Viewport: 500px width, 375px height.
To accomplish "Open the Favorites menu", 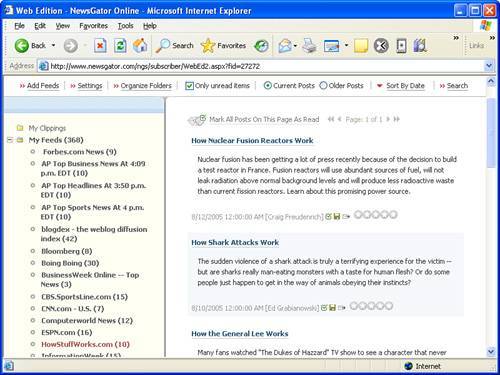I will pos(93,26).
